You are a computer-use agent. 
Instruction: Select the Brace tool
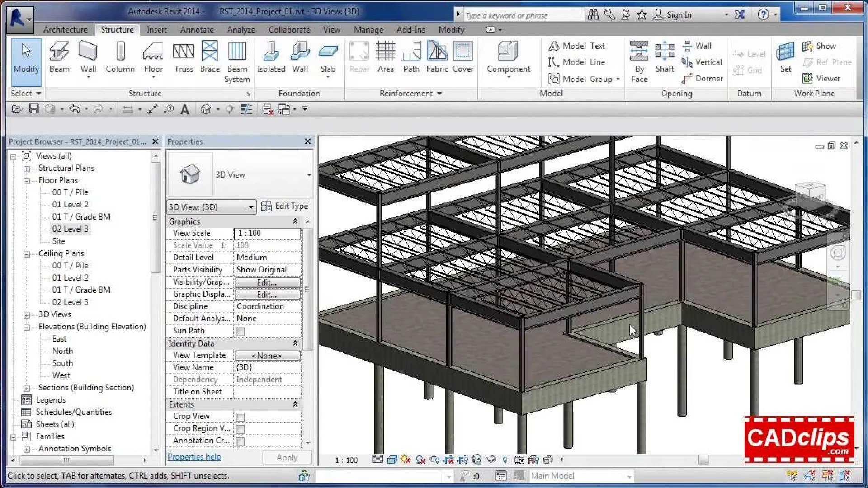(x=209, y=58)
